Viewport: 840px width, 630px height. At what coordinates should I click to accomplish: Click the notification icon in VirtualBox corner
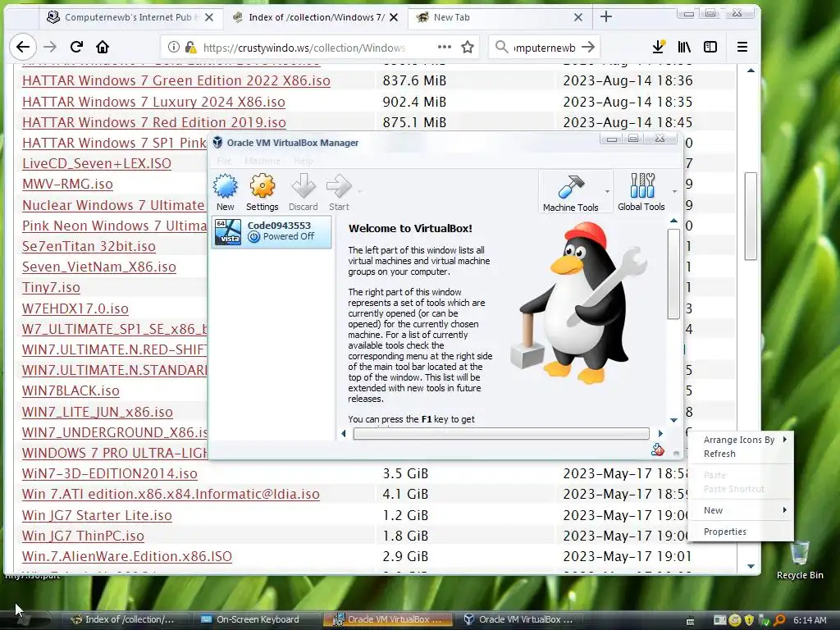[657, 450]
